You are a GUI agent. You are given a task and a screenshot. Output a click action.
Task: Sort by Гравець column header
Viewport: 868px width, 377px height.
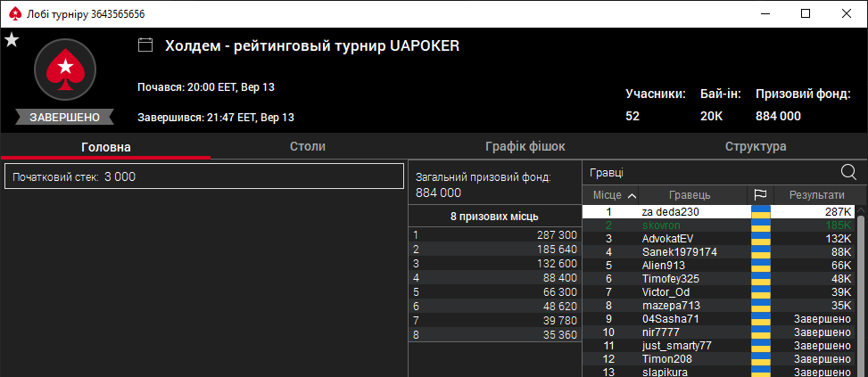[690, 194]
